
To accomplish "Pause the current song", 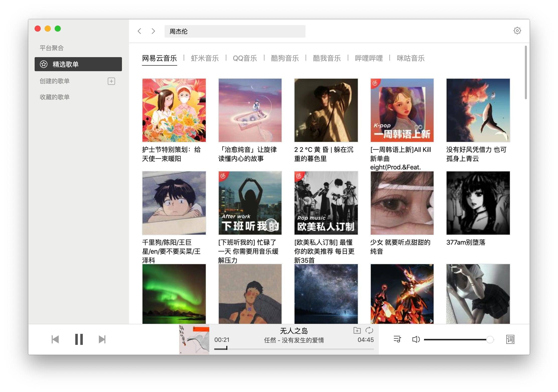I will click(79, 339).
